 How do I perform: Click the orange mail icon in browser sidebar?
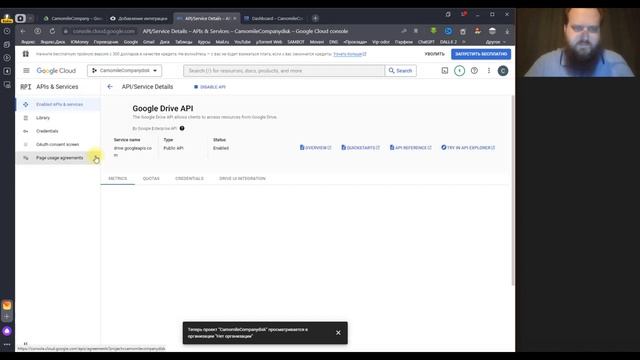click(7, 305)
